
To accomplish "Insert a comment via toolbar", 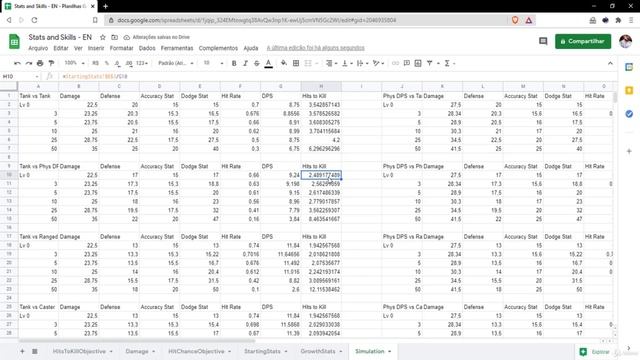I will 407,63.
